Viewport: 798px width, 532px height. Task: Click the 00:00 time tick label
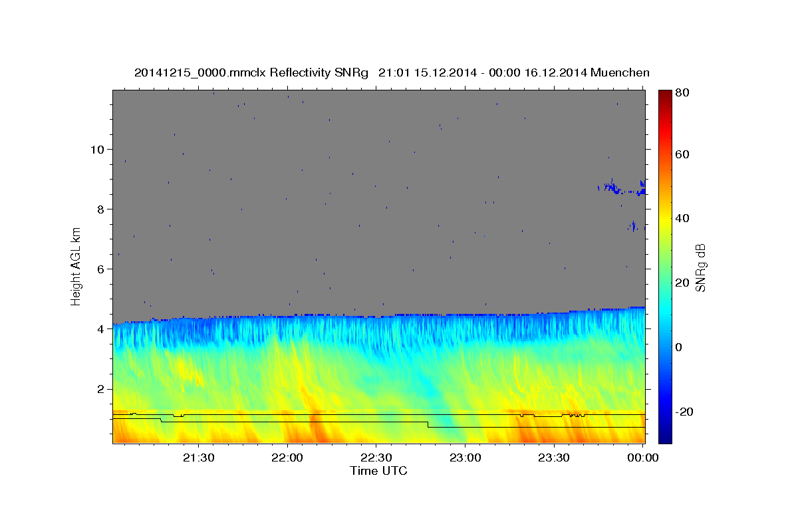(x=642, y=458)
